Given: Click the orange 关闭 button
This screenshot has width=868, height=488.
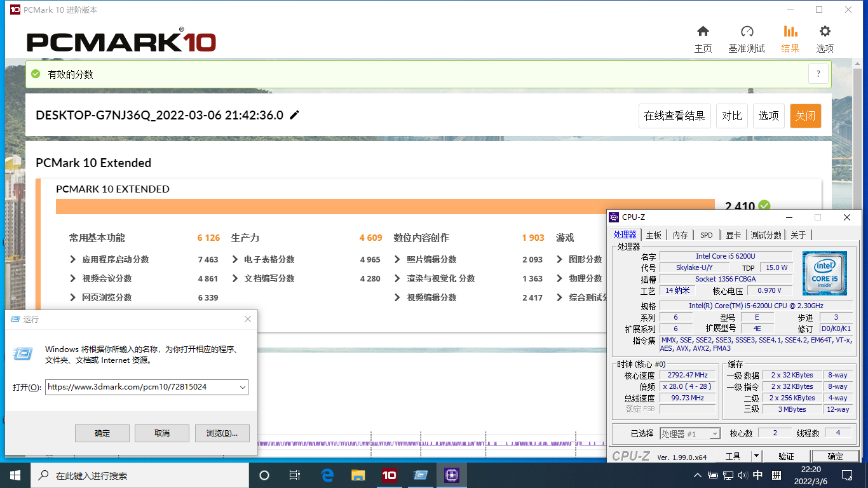Looking at the screenshot, I should coord(805,116).
